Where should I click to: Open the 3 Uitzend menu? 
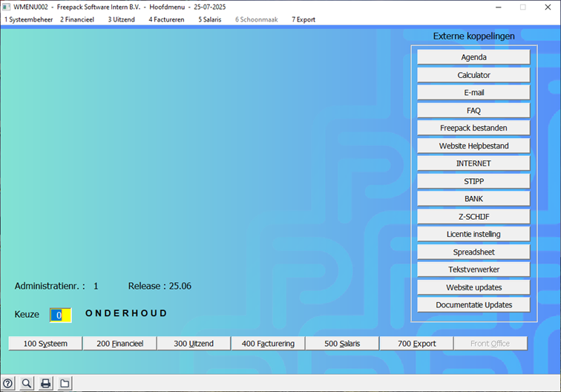tap(121, 20)
